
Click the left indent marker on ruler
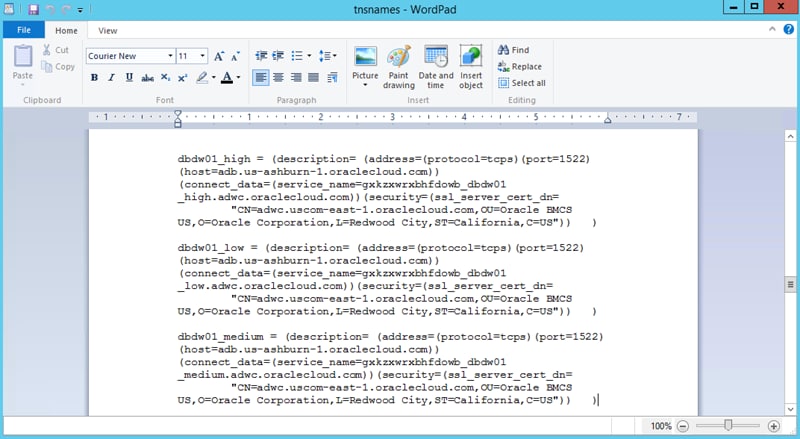pos(178,118)
